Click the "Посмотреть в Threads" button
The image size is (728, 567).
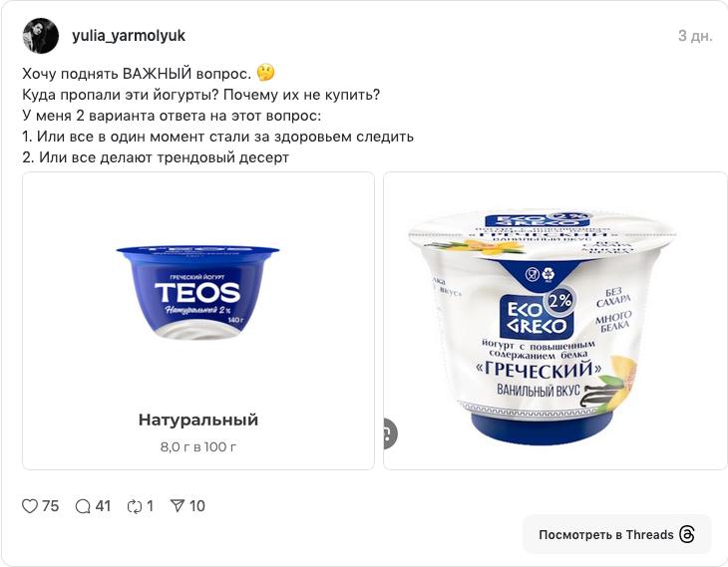pyautogui.click(x=617, y=534)
